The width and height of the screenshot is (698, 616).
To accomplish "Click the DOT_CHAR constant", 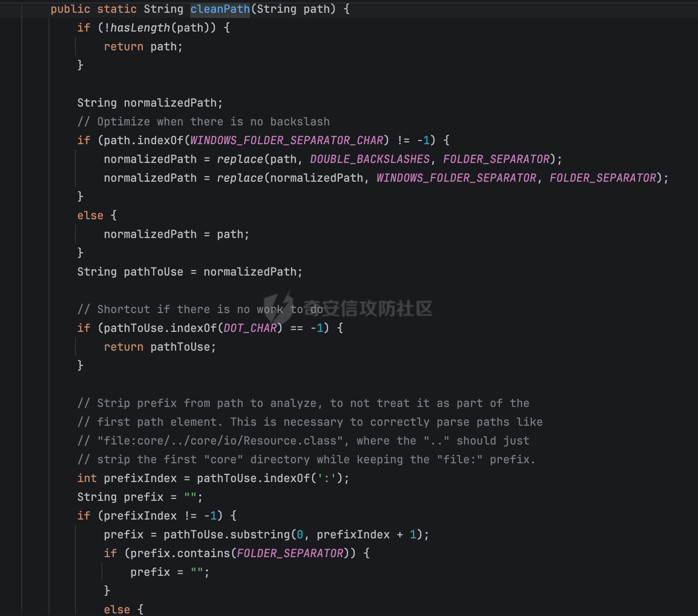I will [x=250, y=328].
